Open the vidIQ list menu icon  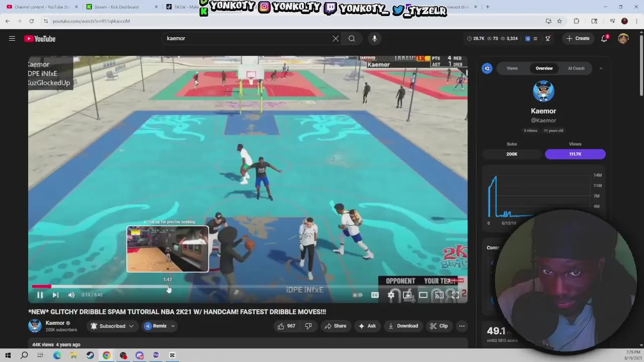point(535,39)
